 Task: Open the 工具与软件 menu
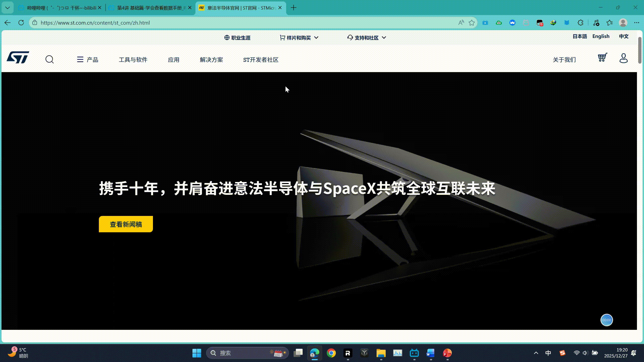point(133,60)
